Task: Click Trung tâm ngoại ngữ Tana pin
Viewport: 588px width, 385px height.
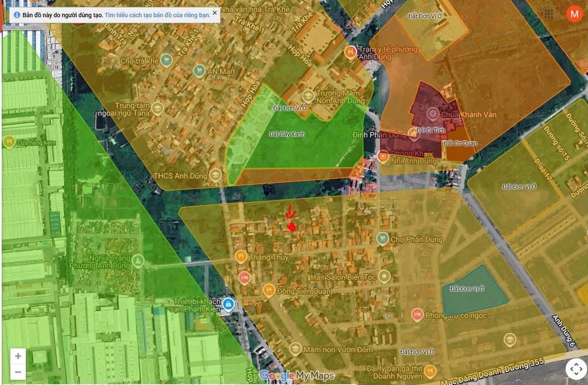Action: (157, 108)
